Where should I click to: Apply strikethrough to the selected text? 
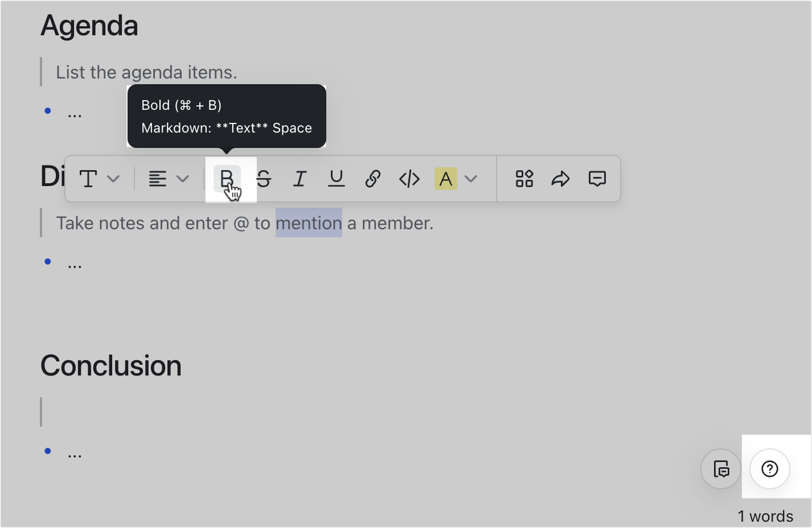point(264,179)
